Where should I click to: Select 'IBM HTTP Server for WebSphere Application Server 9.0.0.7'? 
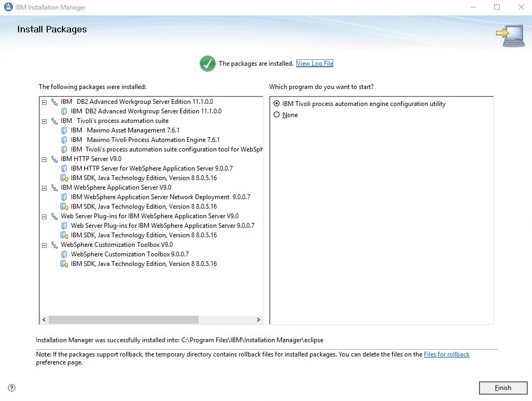152,168
